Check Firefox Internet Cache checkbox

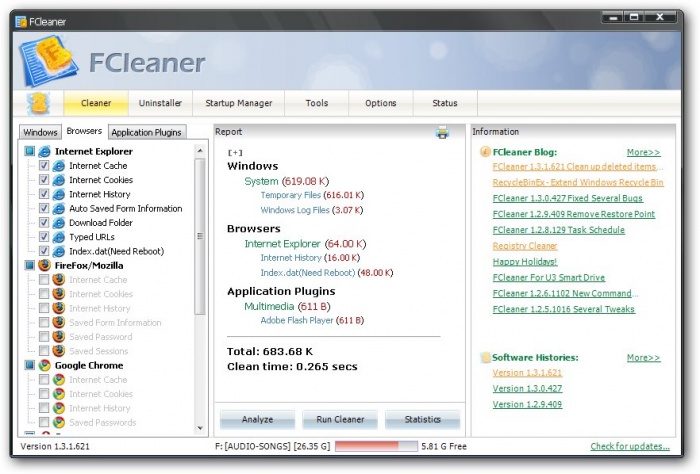[x=44, y=280]
